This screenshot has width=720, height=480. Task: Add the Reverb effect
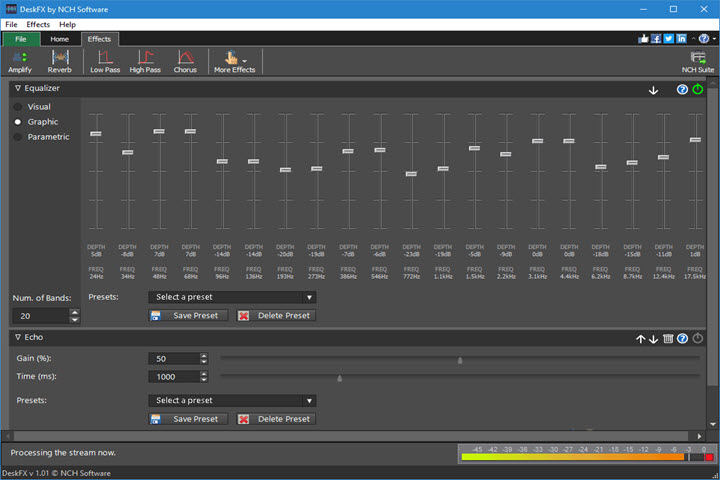pos(59,62)
